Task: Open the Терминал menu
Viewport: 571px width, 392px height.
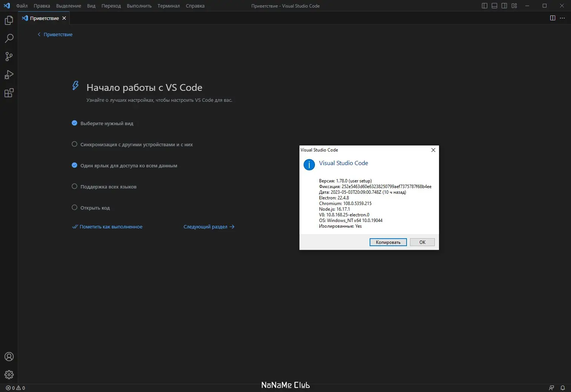Action: pos(169,6)
